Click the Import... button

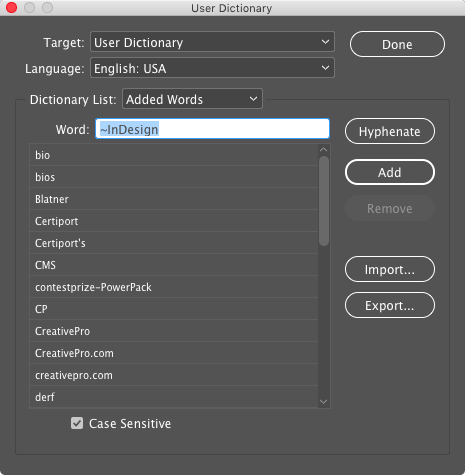point(390,269)
